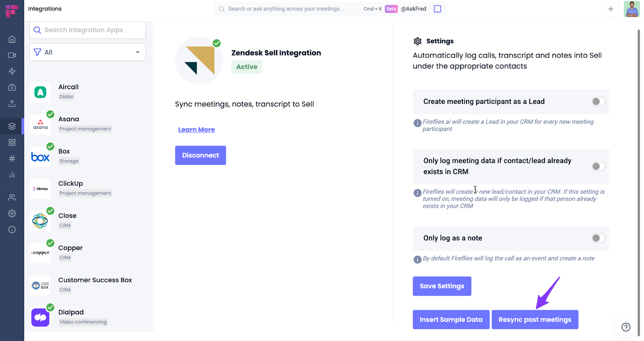Screen dimensions: 644x341
Task: Open the plus menu in top bar
Action: click(611, 9)
